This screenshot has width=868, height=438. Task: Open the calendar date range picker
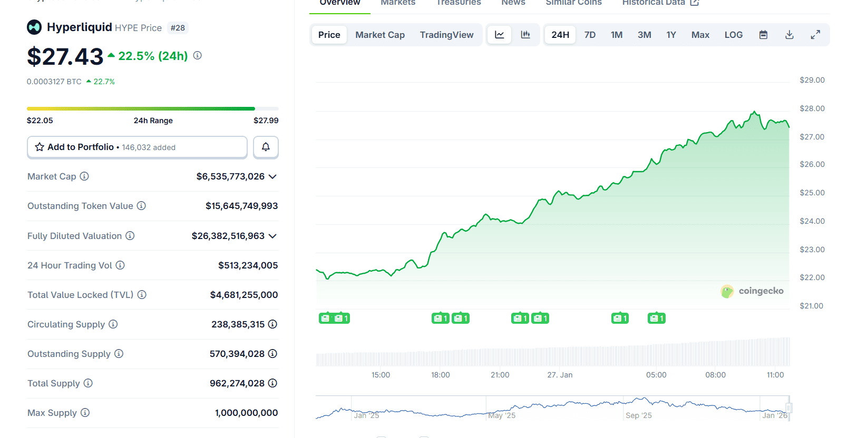pyautogui.click(x=763, y=35)
